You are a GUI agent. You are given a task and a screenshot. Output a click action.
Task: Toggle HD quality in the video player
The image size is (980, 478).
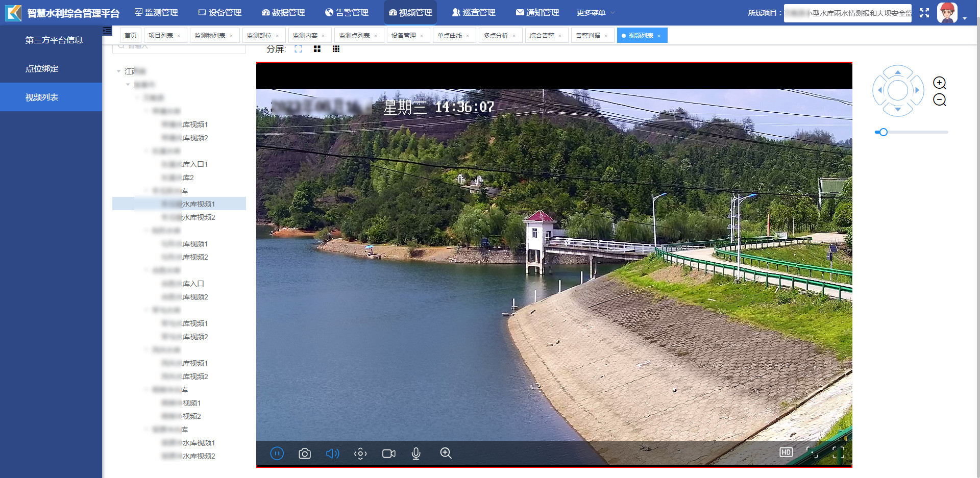pos(786,452)
